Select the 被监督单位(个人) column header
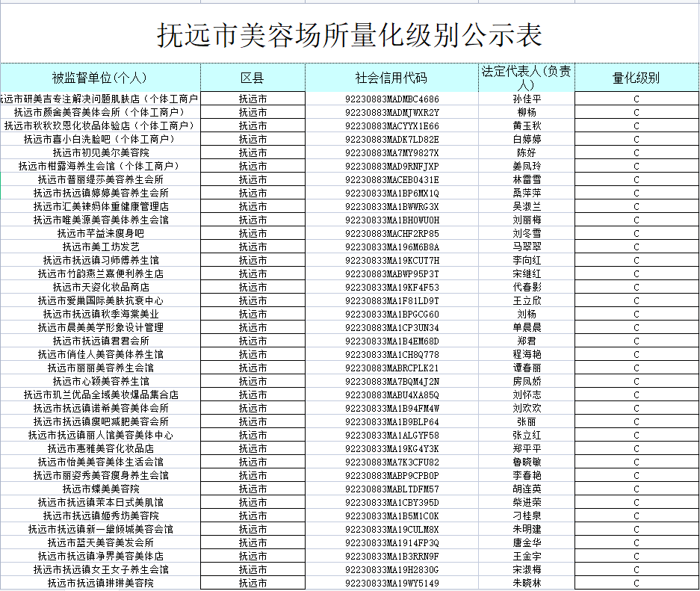This screenshot has width=700, height=591. click(x=99, y=78)
